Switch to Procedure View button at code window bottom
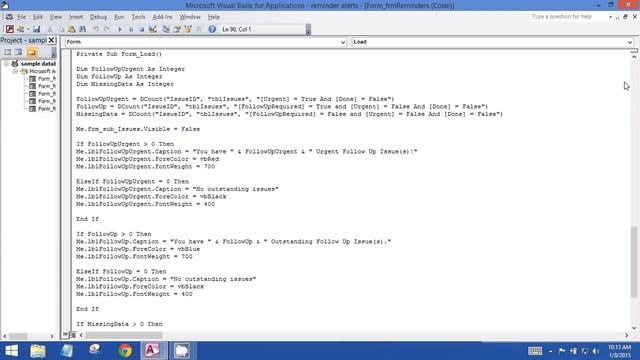This screenshot has height=360, width=640. tap(65, 335)
